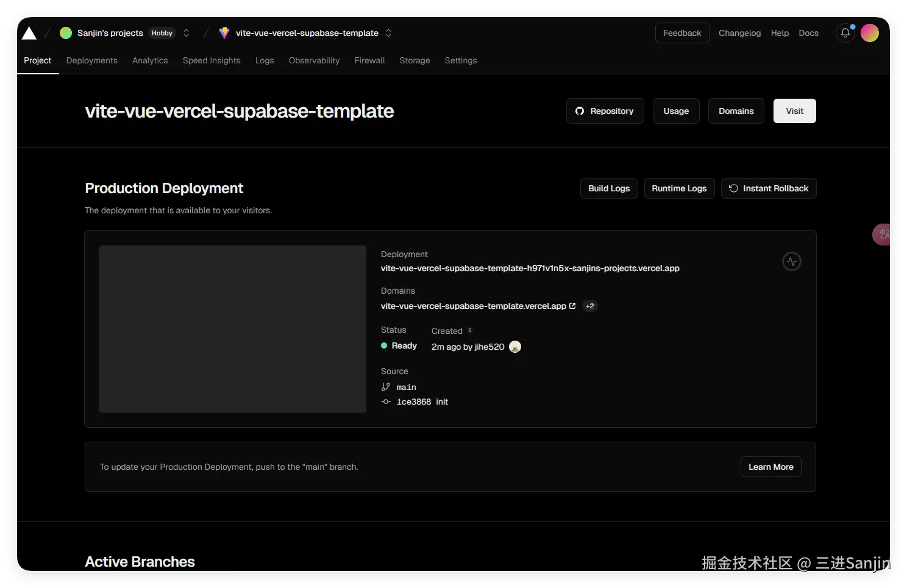The height and width of the screenshot is (588, 907).
Task: Click the deployment activity pulse icon
Action: [792, 261]
